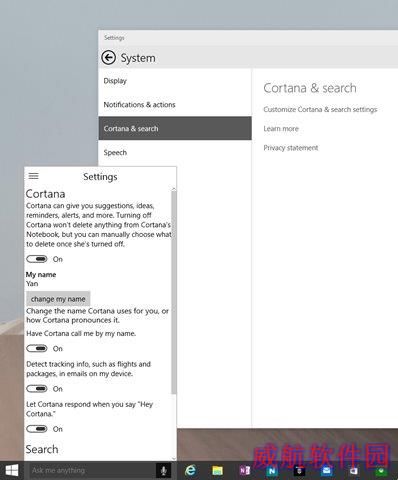Open the Mail app from the taskbar
This screenshot has width=398, height=480.
click(x=327, y=471)
